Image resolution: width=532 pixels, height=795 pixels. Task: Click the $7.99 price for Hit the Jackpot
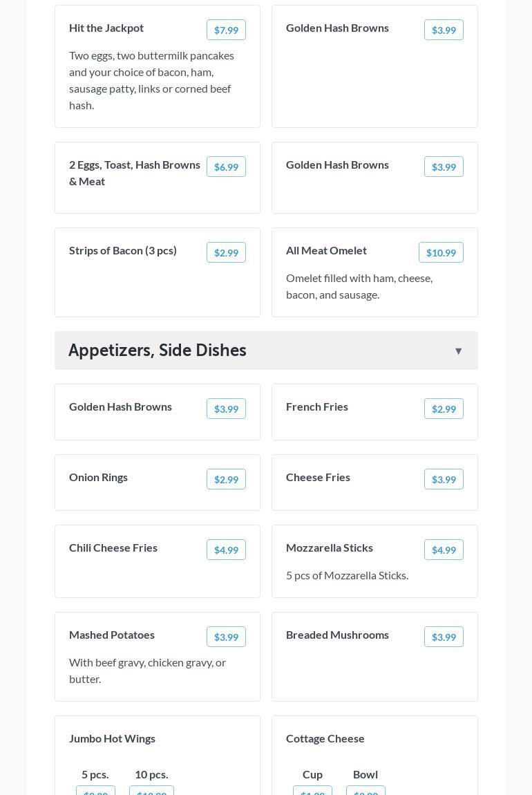click(x=226, y=30)
